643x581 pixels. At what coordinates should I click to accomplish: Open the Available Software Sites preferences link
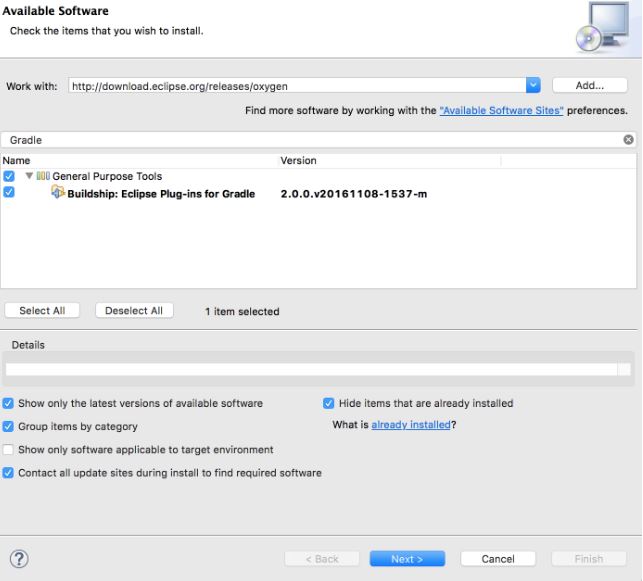click(x=501, y=110)
